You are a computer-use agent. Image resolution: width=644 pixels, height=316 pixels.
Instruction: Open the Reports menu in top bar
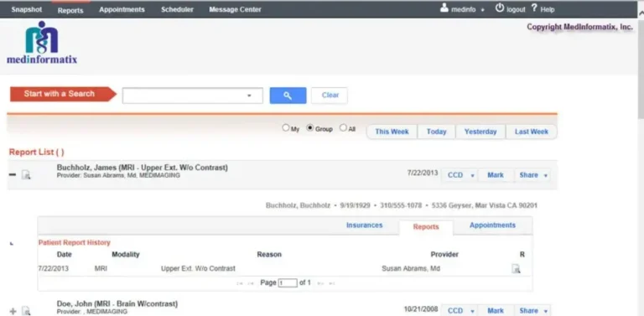tap(70, 10)
